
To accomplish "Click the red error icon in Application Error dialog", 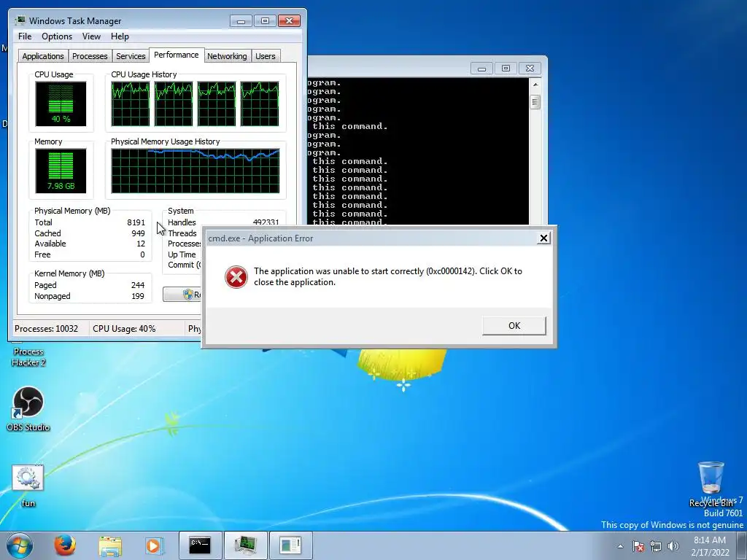I will click(236, 276).
